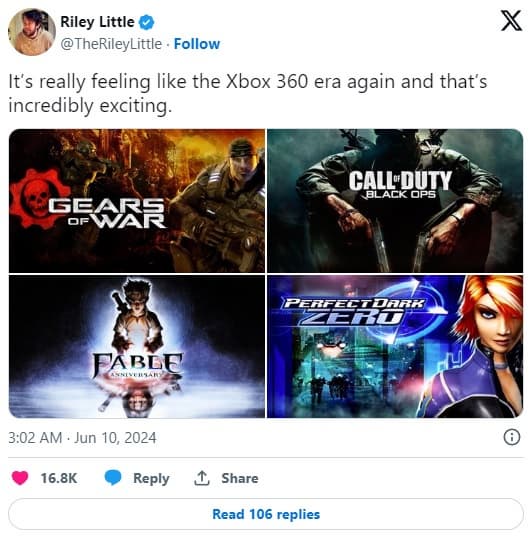Open the Perfect Dark Zero image
Viewport: 532px width, 537px height.
tap(395, 347)
